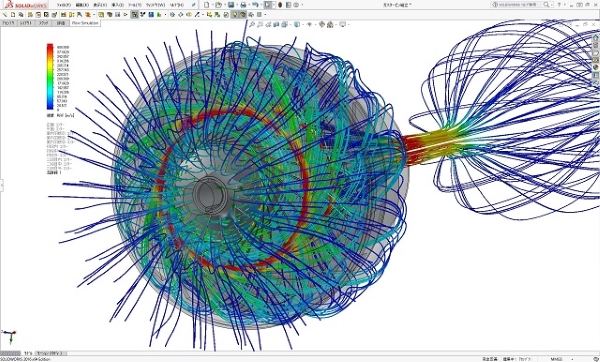Click the Open file folder icon
Image resolution: width=600 pixels, height=362 pixels.
218,5
